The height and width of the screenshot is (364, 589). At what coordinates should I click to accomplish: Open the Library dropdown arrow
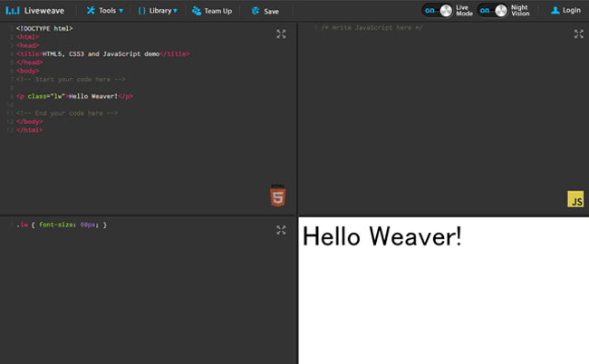click(x=175, y=11)
